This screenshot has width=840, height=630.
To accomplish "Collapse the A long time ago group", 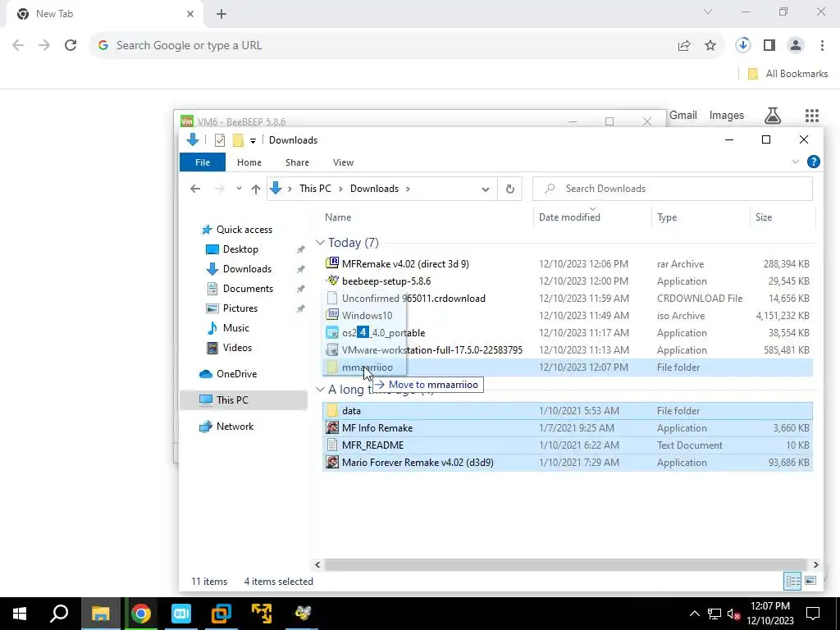I will point(321,390).
